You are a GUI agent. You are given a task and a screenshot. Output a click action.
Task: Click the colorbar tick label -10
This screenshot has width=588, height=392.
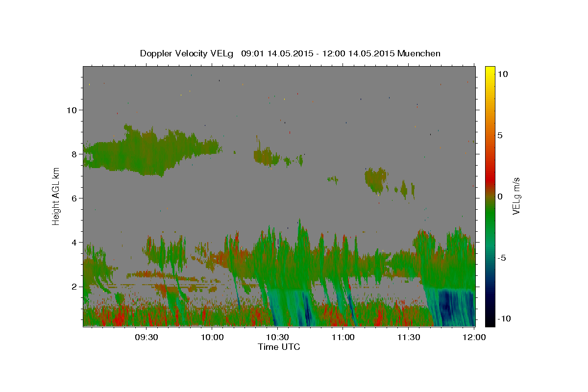tap(504, 318)
